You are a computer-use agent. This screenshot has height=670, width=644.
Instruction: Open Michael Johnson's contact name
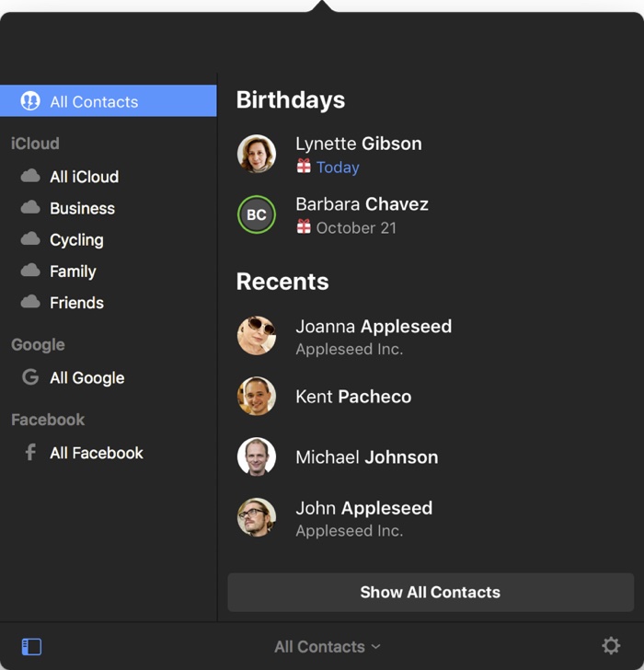pyautogui.click(x=367, y=457)
